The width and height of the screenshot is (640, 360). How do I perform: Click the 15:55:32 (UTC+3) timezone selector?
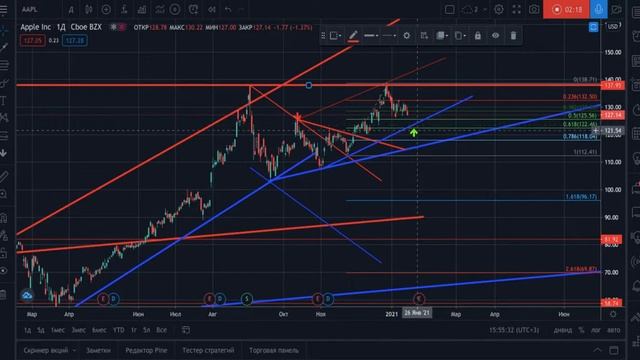(514, 330)
